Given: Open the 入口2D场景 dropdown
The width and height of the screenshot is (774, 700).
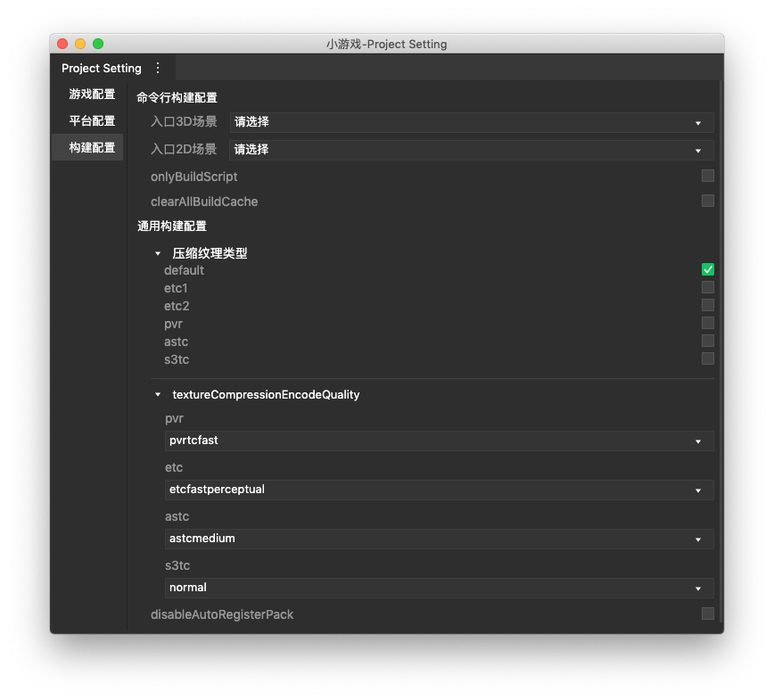Looking at the screenshot, I should (x=472, y=150).
